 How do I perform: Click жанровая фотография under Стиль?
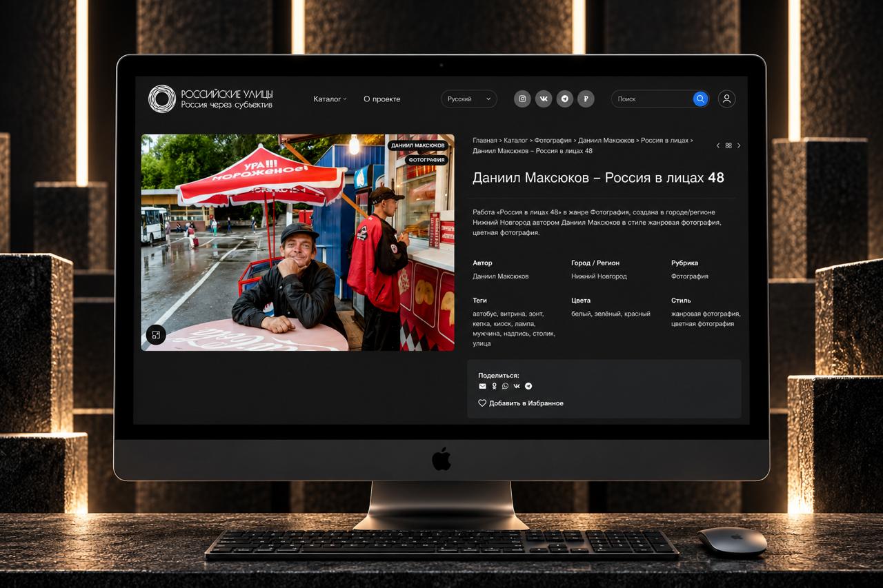pos(706,314)
